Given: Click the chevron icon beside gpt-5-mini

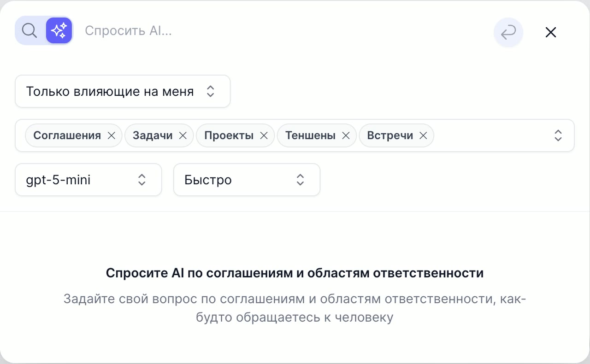Looking at the screenshot, I should click(x=142, y=180).
